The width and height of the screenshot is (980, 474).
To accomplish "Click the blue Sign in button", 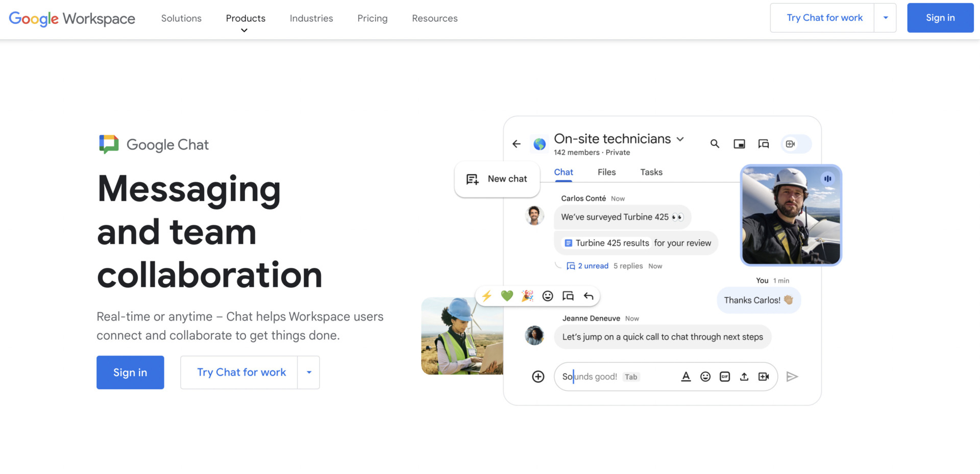I will tap(130, 372).
